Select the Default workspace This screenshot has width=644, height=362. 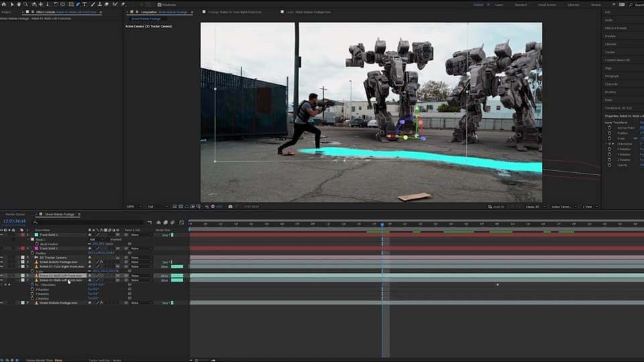click(x=478, y=5)
